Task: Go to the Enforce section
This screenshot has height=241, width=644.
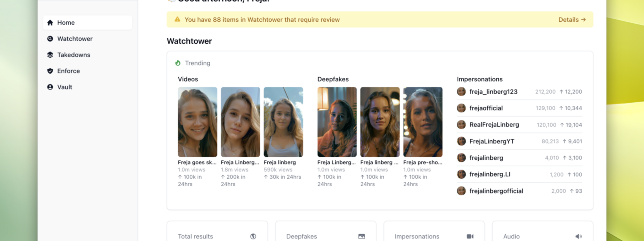Action: pos(68,71)
